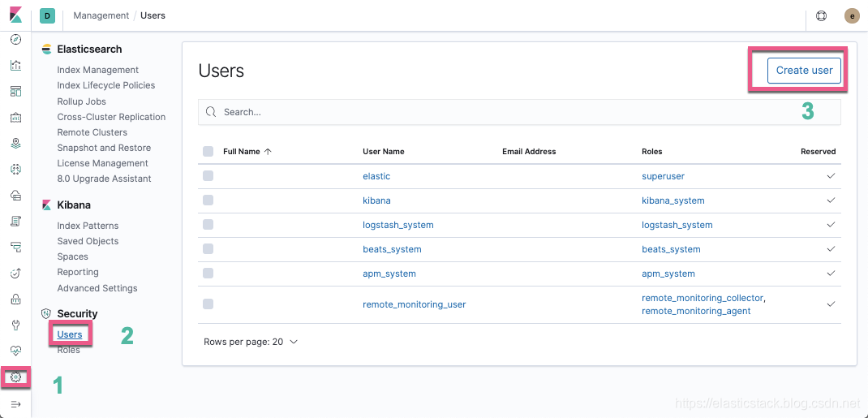868x418 pixels.
Task: Open the kibana user link
Action: coord(376,200)
